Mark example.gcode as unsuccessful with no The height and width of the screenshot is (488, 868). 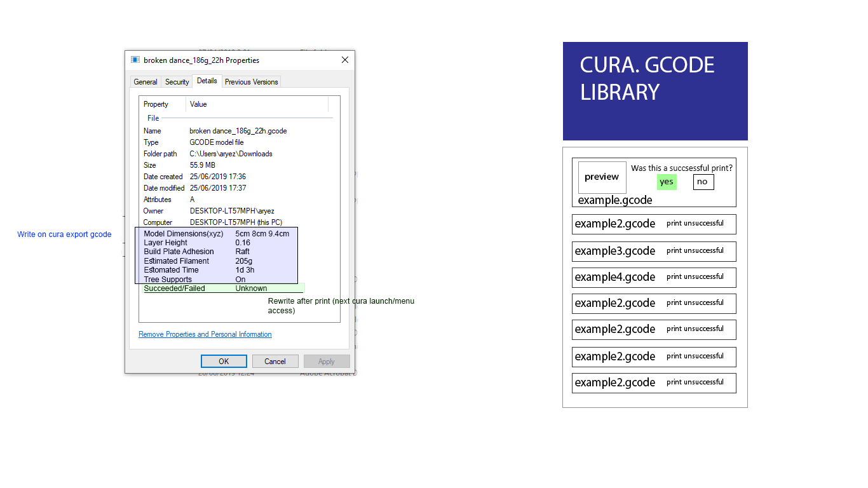pos(703,182)
